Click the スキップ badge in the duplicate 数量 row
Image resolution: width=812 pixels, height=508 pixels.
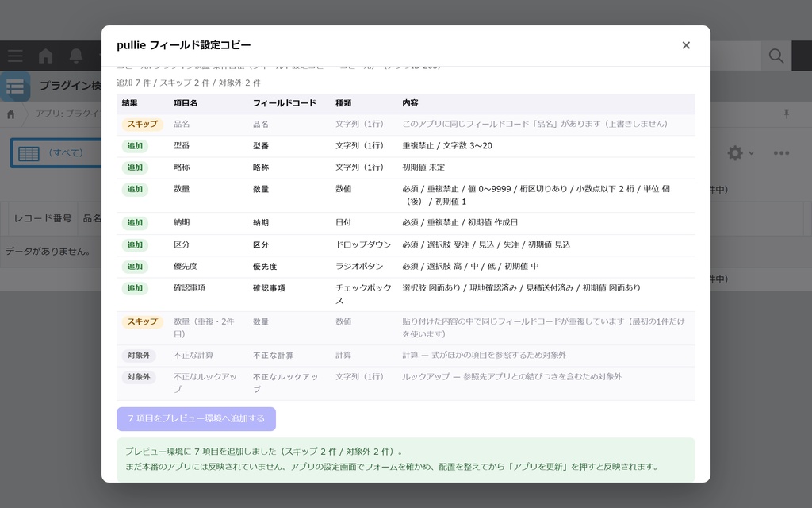point(143,322)
